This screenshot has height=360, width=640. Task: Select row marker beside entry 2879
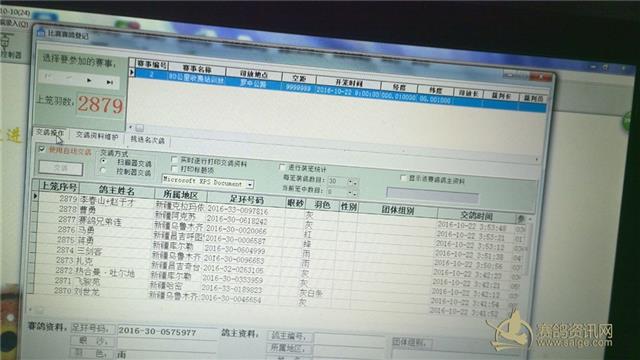(35, 196)
